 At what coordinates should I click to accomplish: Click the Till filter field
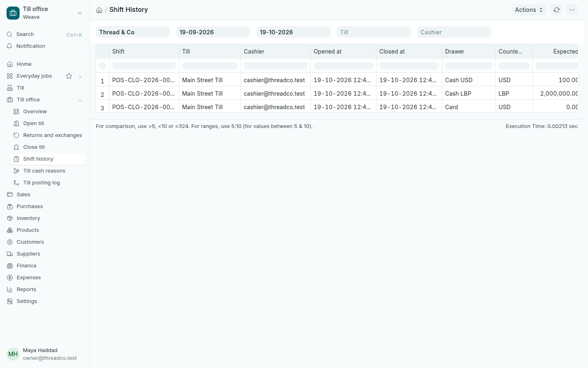(374, 32)
